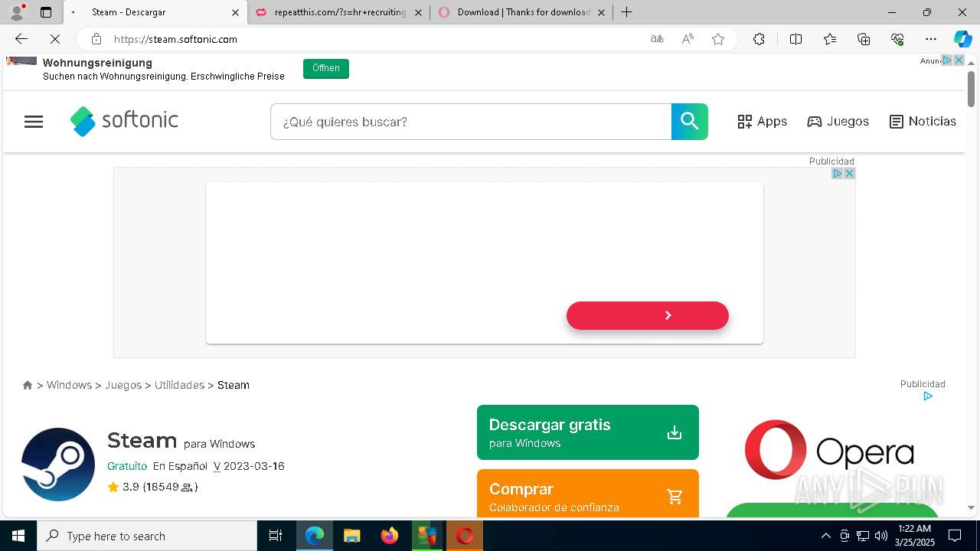Click the AdChoices icon on banner ad
This screenshot has width=980, height=551.
[838, 174]
